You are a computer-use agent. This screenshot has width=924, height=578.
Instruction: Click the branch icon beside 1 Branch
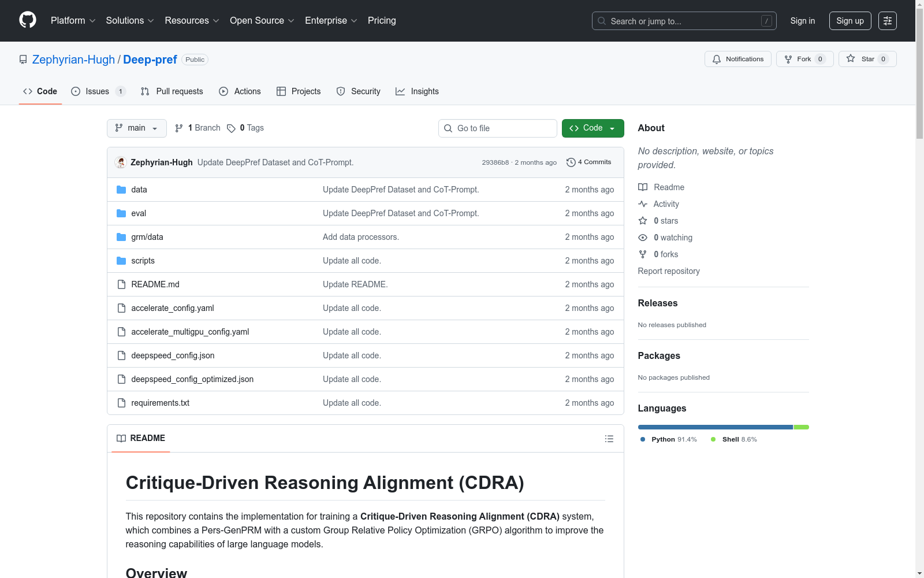(179, 128)
